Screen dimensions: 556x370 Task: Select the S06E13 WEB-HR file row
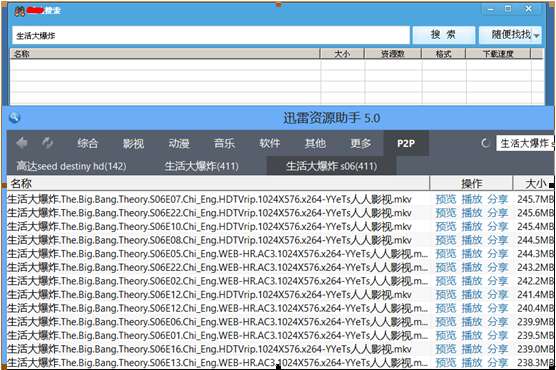[280, 363]
